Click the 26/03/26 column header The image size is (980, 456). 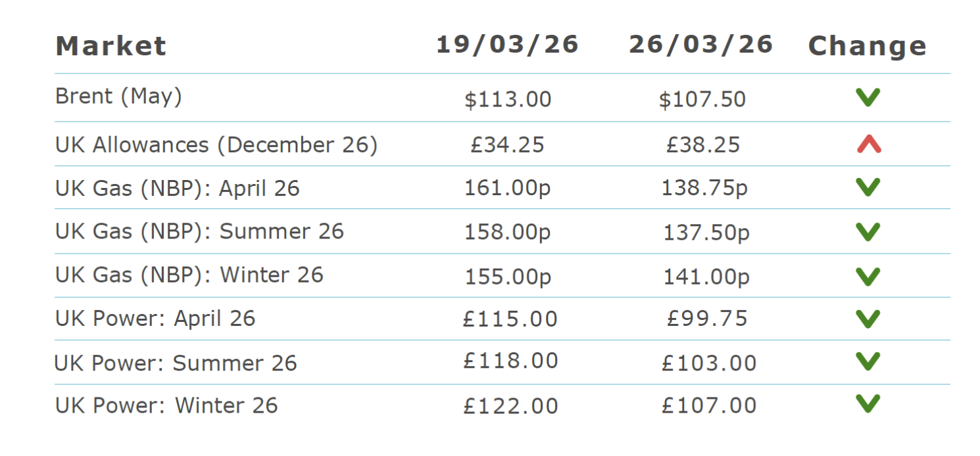point(700,45)
